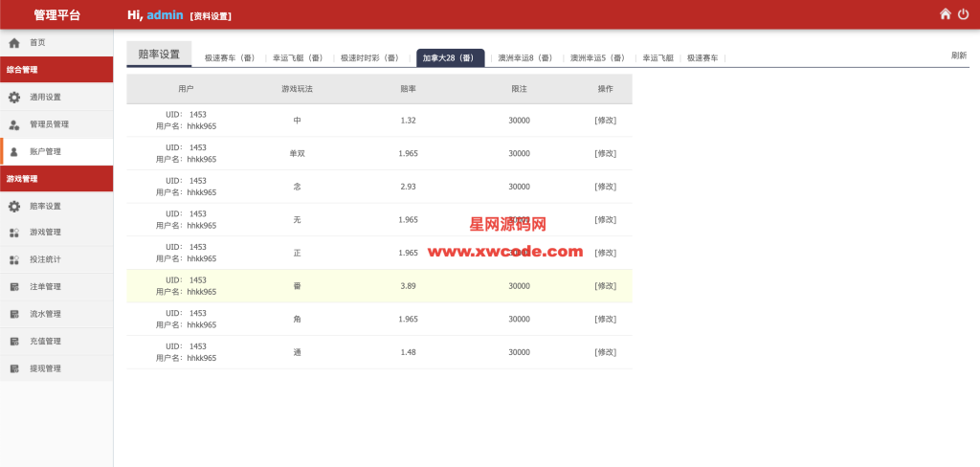This screenshot has width=980, height=467.
Task: Click the gear icon next to 通用设置
Action: (14, 98)
